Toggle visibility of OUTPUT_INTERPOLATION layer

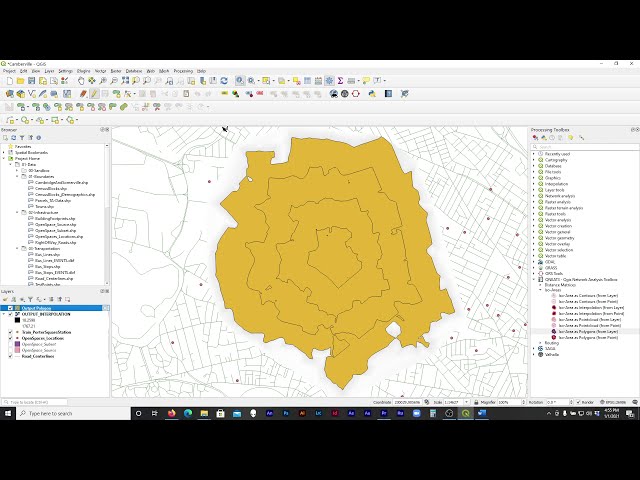[x=10, y=314]
